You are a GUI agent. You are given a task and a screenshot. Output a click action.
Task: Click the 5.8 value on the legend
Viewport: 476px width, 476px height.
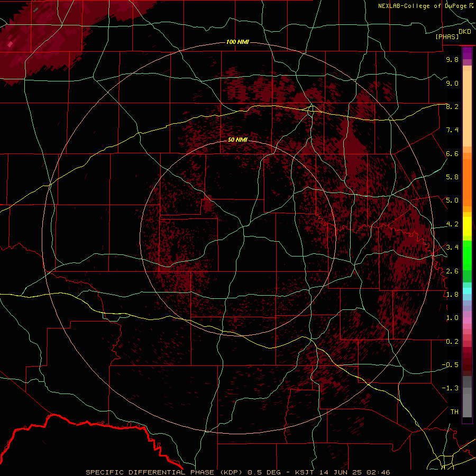pos(452,177)
